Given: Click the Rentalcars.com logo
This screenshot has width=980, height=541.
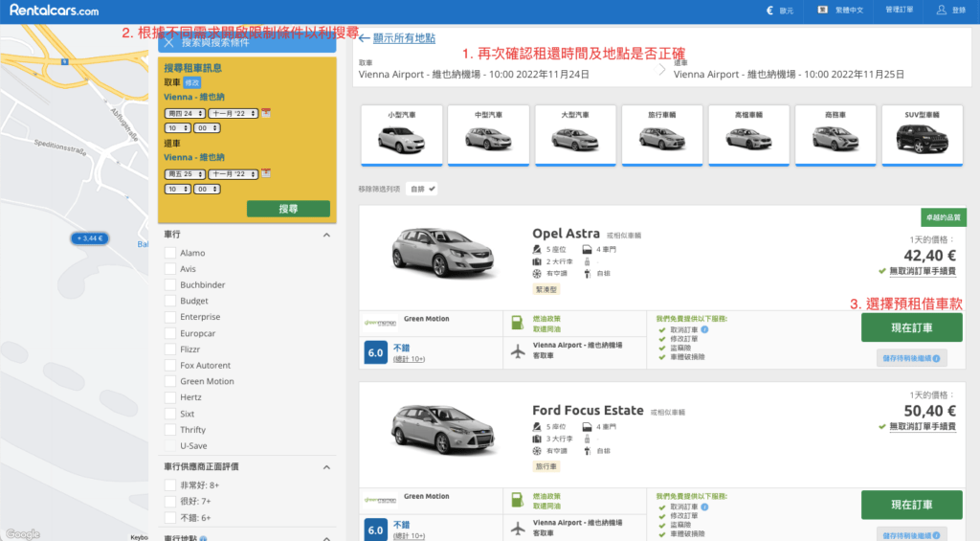Looking at the screenshot, I should (55, 10).
